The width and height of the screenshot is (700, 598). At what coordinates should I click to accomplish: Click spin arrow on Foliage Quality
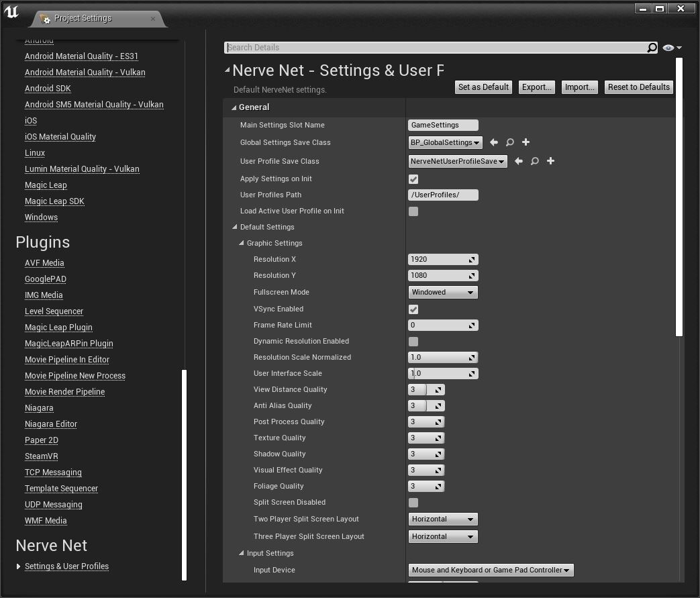[438, 486]
